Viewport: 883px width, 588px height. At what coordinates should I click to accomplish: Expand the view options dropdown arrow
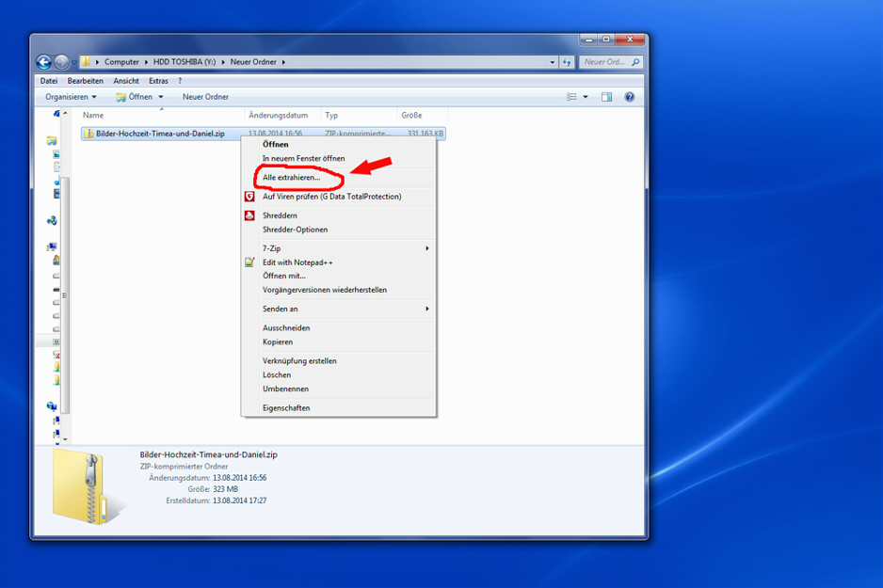click(586, 97)
